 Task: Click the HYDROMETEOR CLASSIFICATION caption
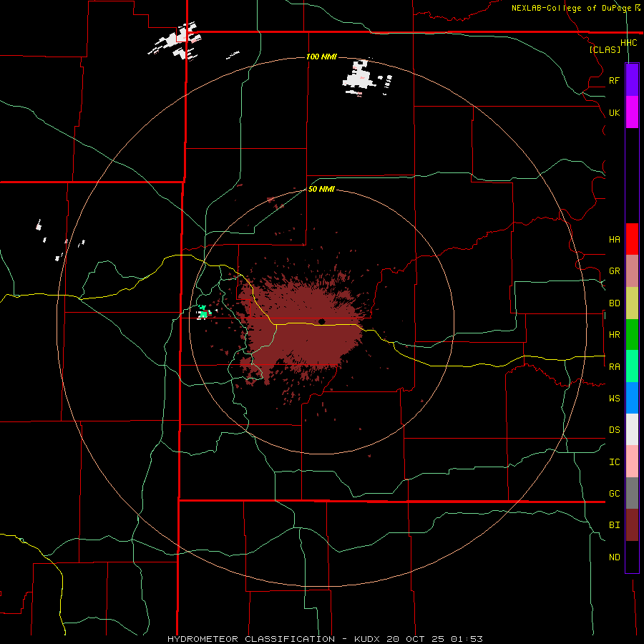(x=325, y=639)
